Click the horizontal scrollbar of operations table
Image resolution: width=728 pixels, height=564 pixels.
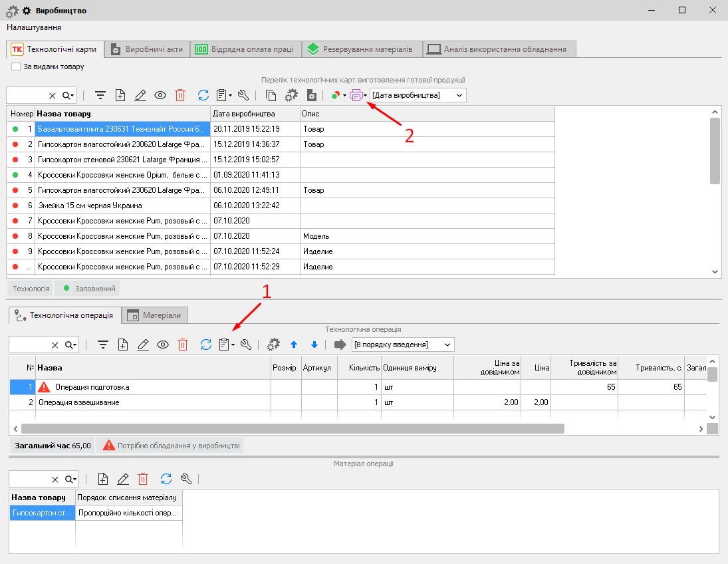pos(293,429)
